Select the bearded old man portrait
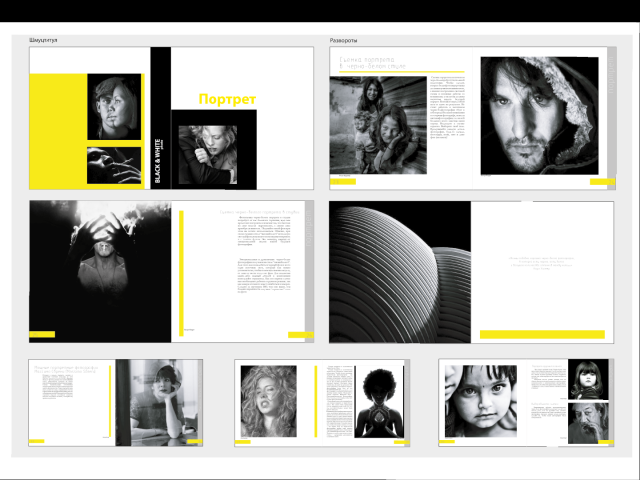This screenshot has width=640, height=480. pos(588,423)
